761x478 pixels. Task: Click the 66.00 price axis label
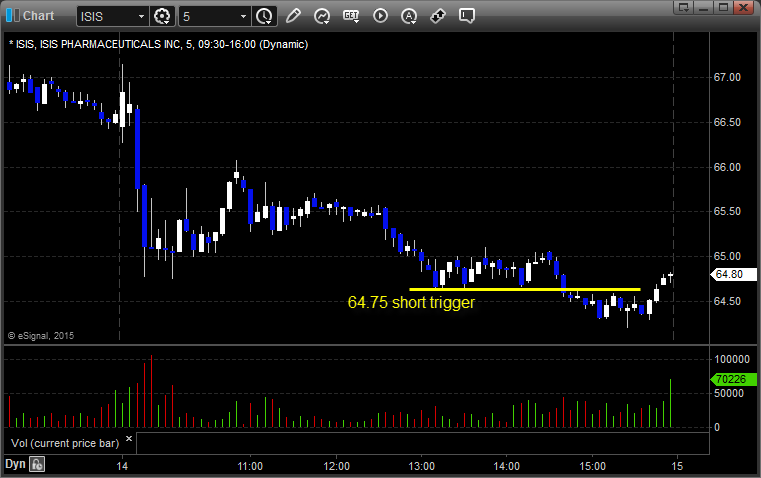coord(727,167)
